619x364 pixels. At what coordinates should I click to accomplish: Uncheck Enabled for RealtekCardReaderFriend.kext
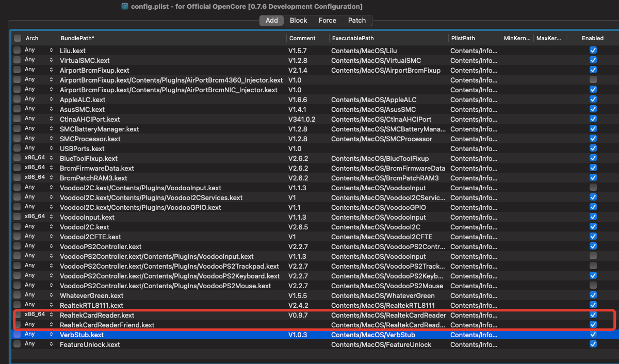(x=593, y=325)
